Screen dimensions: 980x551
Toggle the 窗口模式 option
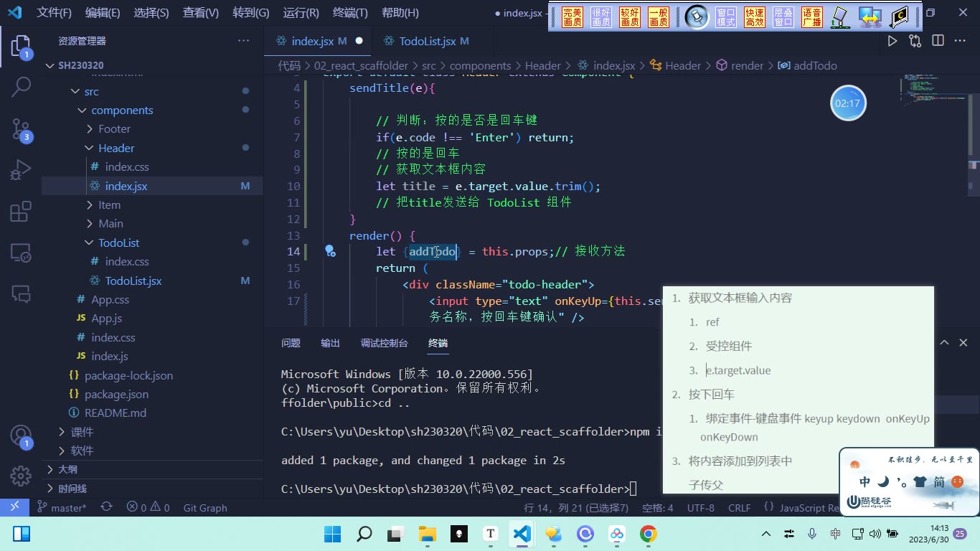[726, 17]
